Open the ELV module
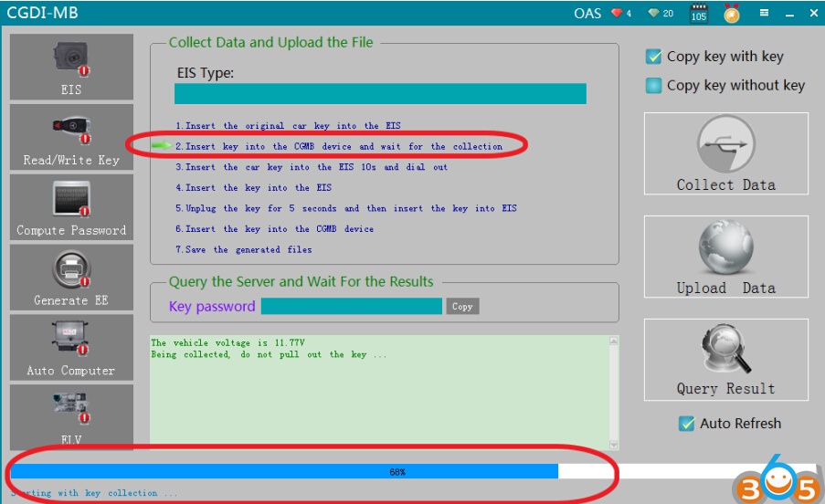Viewport: 825px width, 504px height. tap(71, 416)
